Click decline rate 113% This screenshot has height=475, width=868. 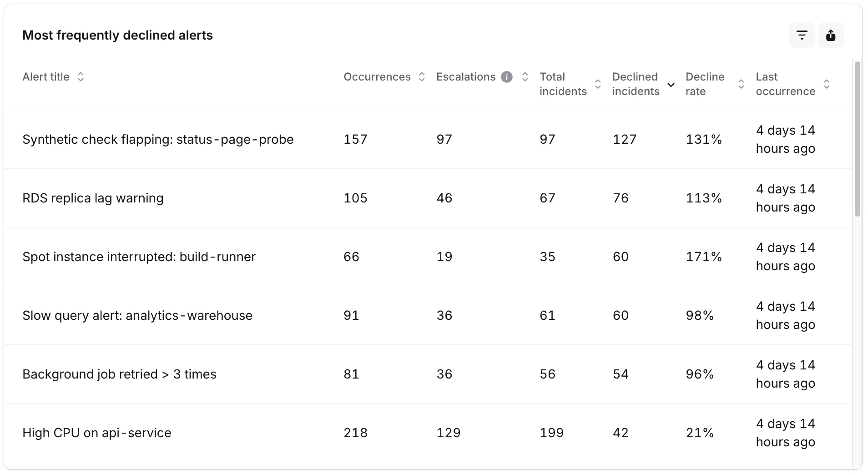click(x=704, y=198)
